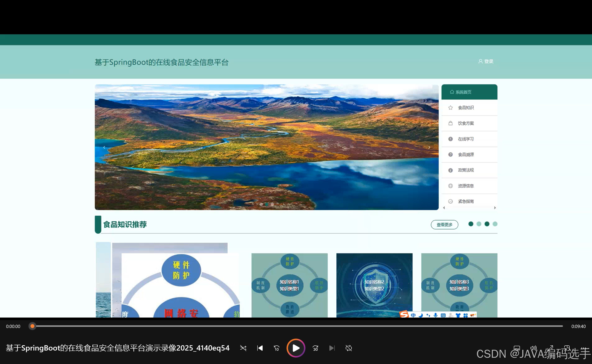This screenshot has width=592, height=364.
Task: Toggle repeat mode icon
Action: (349, 348)
